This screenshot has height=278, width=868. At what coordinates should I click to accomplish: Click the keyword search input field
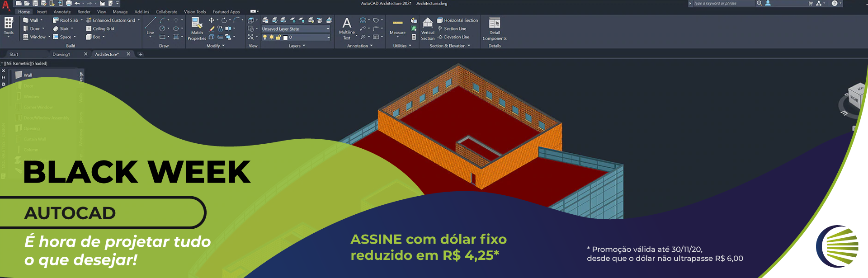pos(723,3)
